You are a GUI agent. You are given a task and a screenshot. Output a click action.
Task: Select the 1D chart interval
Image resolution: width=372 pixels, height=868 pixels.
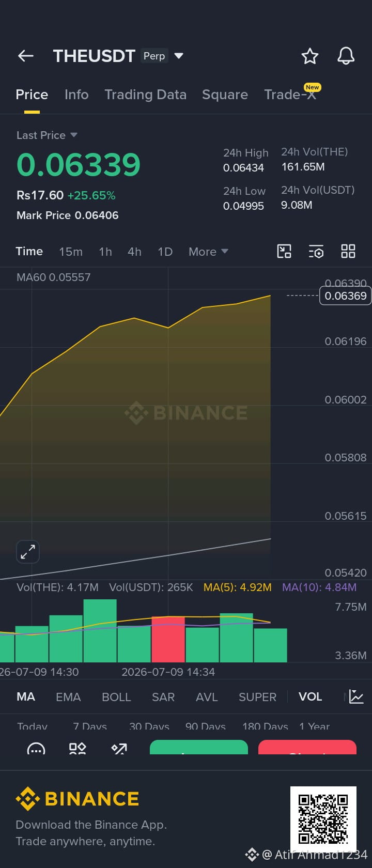pos(165,252)
